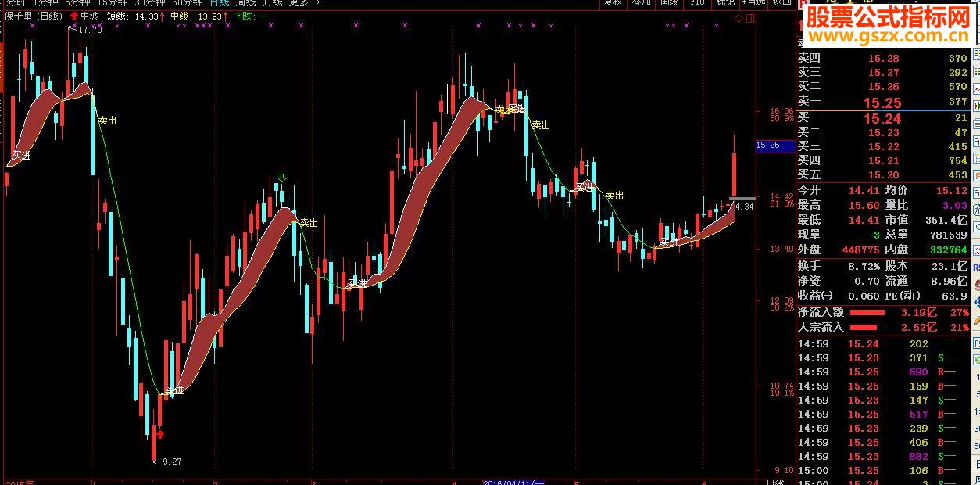Click the 卖二 15.26 order row

tap(882, 87)
